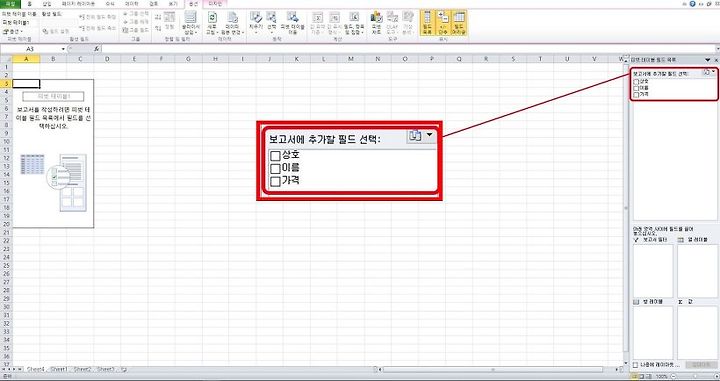Open the 파일 (File) tab
Viewport: 720px width, 381px height.
click(x=10, y=4)
